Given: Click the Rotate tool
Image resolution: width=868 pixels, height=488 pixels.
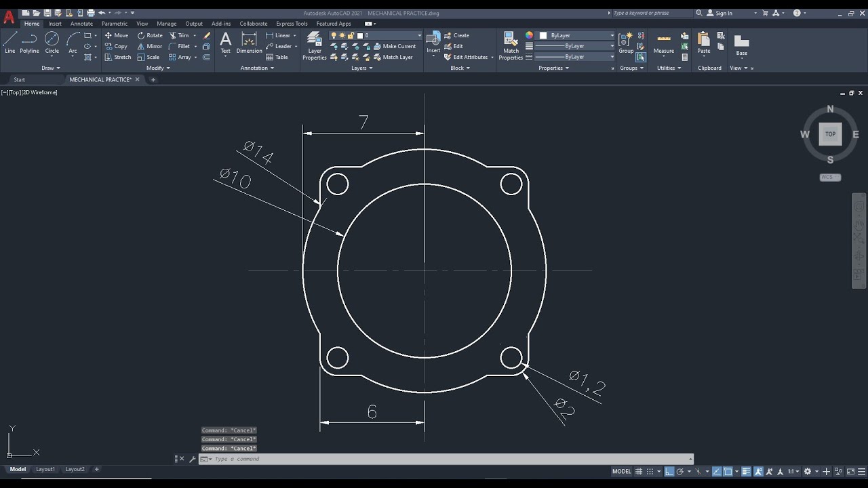Looking at the screenshot, I should click(x=150, y=35).
